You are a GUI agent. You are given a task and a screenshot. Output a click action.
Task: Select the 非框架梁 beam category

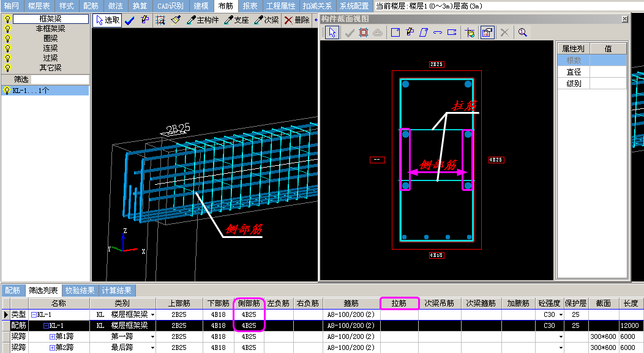pyautogui.click(x=51, y=29)
